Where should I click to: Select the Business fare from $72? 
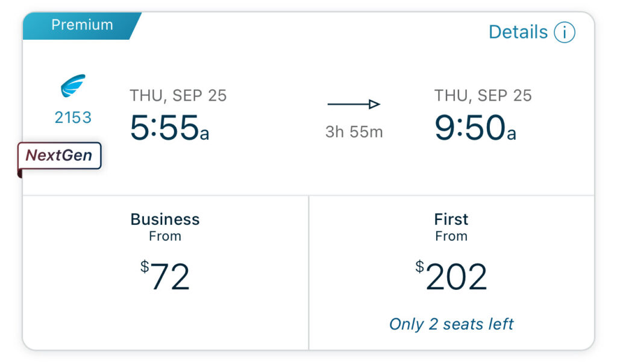pyautogui.click(x=165, y=273)
